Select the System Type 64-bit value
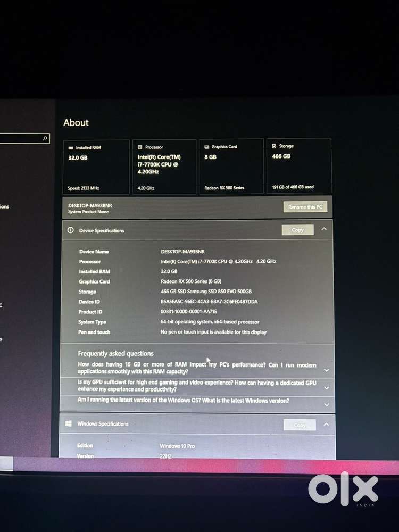 pos(210,322)
